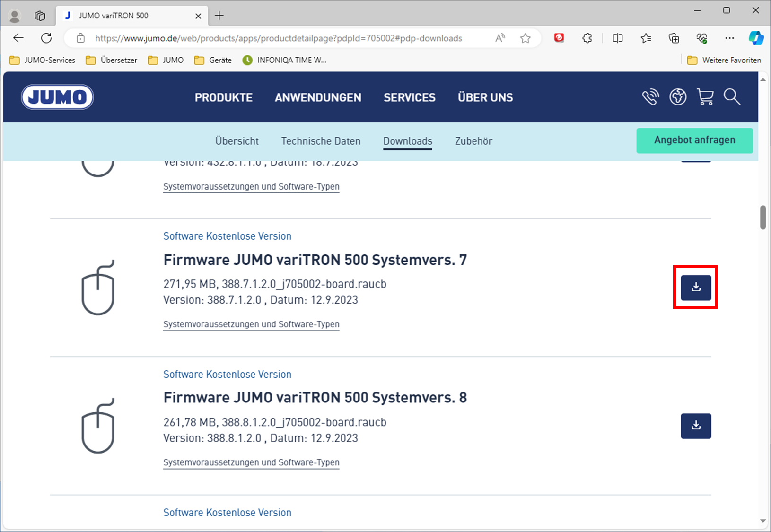
Task: Open ANWENDUNGEN navigation menu
Action: tap(318, 97)
